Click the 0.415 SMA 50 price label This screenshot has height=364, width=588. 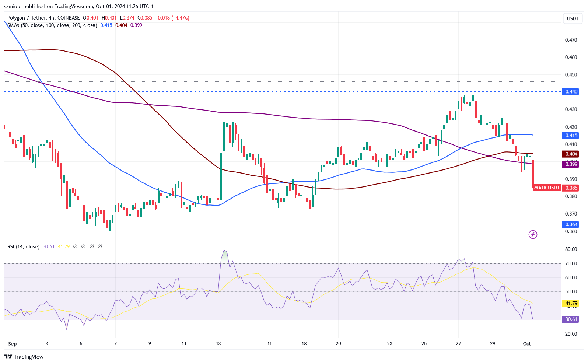pyautogui.click(x=571, y=136)
